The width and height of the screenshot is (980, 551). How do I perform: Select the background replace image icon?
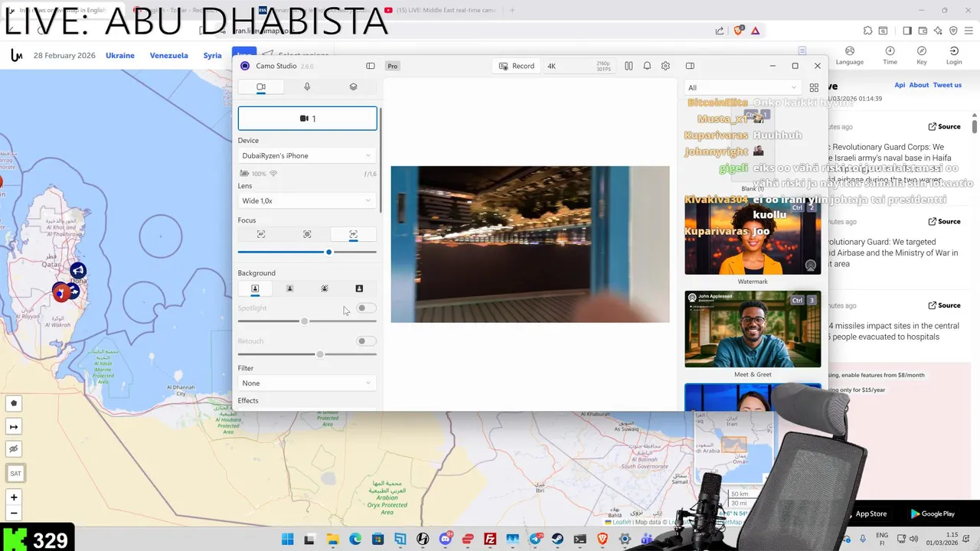(x=359, y=289)
